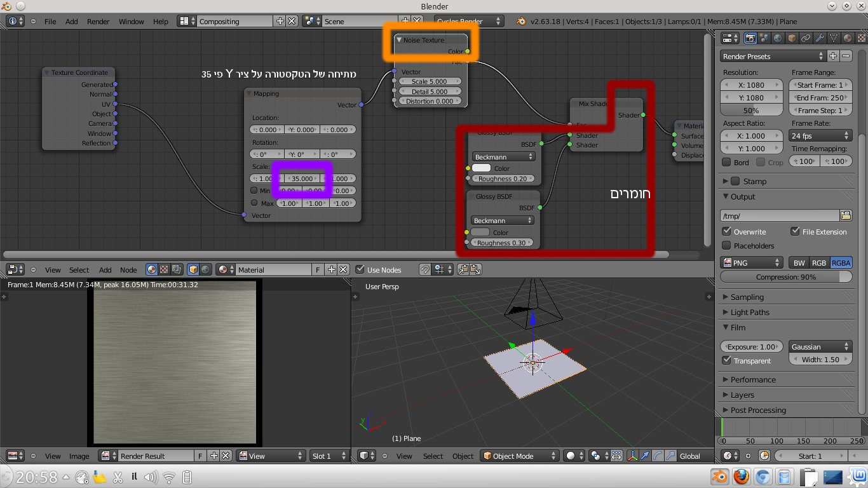Uncheck the Overwrite option
The image size is (868, 488).
727,231
